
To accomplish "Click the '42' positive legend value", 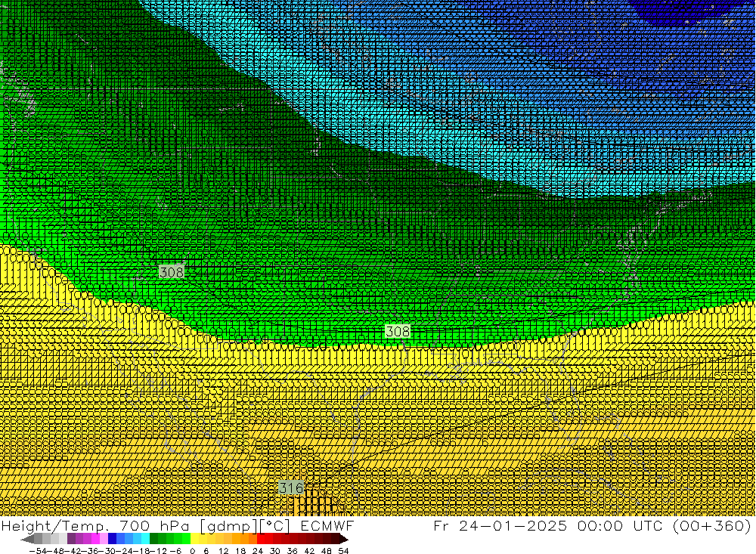I will pyautogui.click(x=309, y=551).
